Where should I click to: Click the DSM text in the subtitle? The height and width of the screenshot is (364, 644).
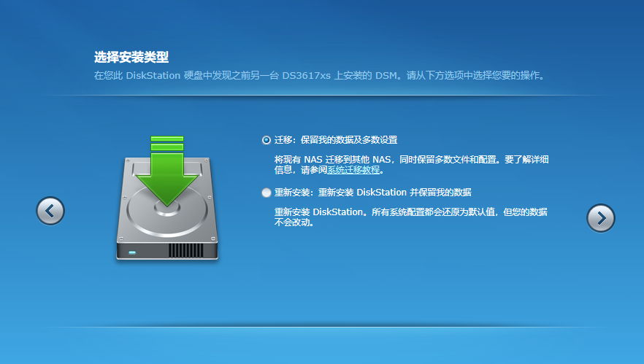click(x=386, y=76)
